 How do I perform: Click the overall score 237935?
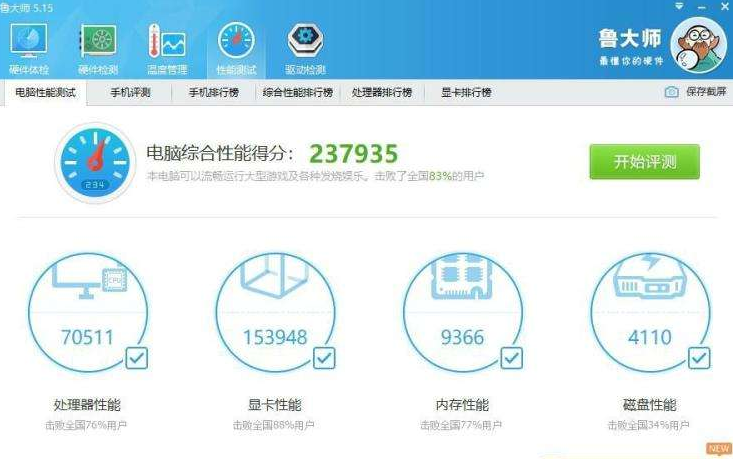point(353,154)
